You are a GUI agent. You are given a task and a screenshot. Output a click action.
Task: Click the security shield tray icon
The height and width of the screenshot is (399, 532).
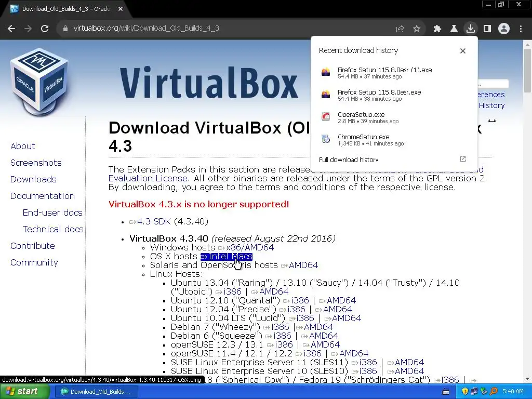coord(465,392)
